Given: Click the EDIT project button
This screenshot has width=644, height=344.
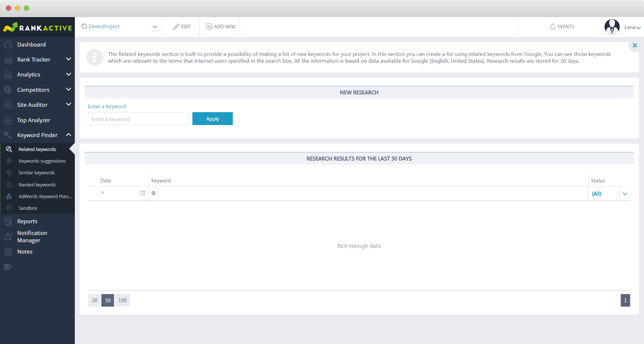Looking at the screenshot, I should click(182, 27).
